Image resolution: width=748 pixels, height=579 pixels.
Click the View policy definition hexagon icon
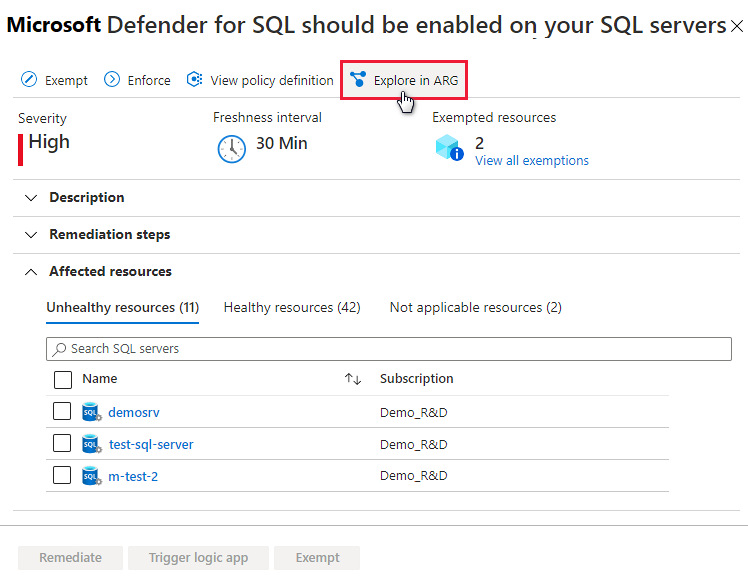195,80
